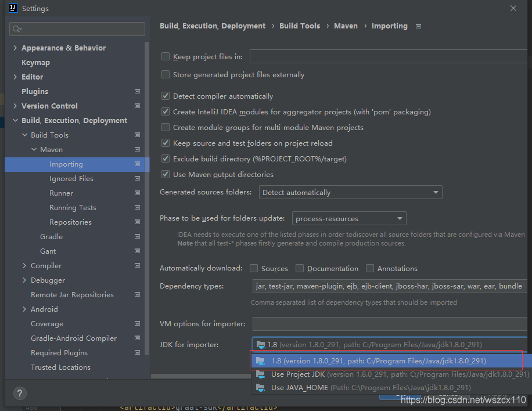Click the icon after the Importing breadcrumb
The height and width of the screenshot is (411, 532).
pos(418,26)
